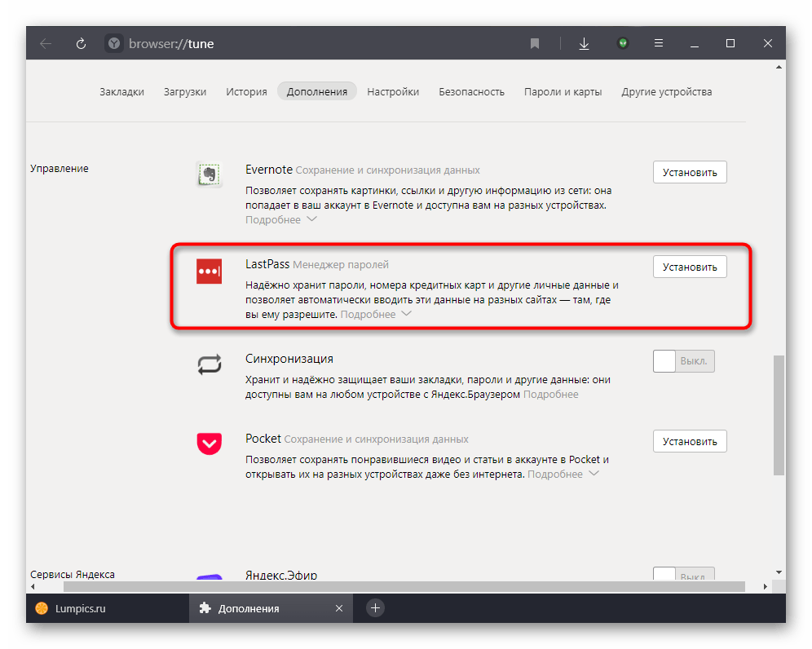Open the Пароли и карты section

563,91
